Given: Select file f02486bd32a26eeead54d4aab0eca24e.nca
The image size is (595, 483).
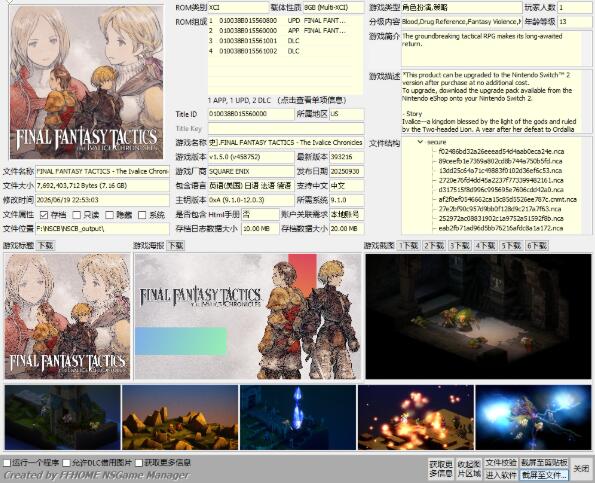Looking at the screenshot, I should [x=501, y=151].
